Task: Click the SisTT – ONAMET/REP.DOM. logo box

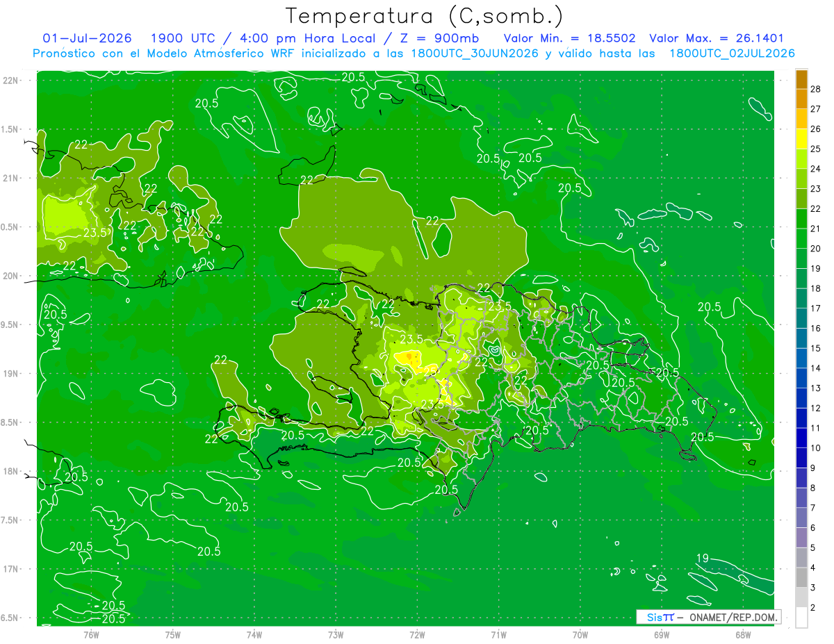Action: pyautogui.click(x=708, y=617)
